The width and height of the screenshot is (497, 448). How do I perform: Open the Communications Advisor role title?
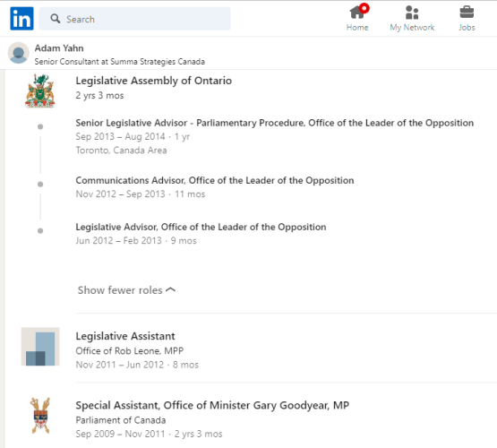[215, 180]
